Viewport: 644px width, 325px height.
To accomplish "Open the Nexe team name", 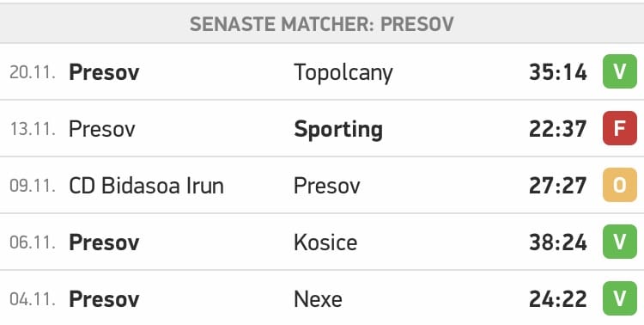I will [318, 299].
